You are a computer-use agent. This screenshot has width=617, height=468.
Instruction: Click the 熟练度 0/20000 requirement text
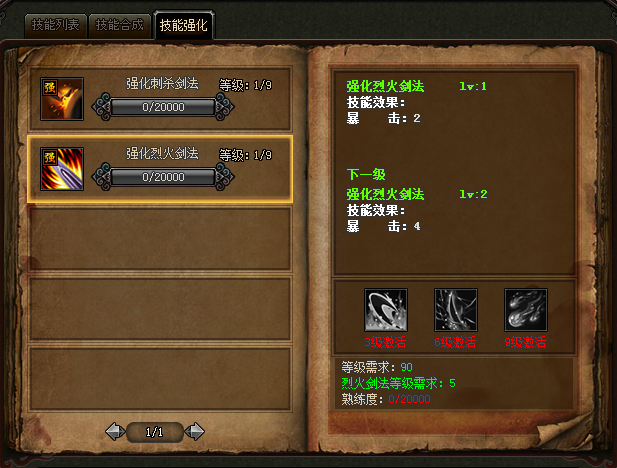coord(386,399)
